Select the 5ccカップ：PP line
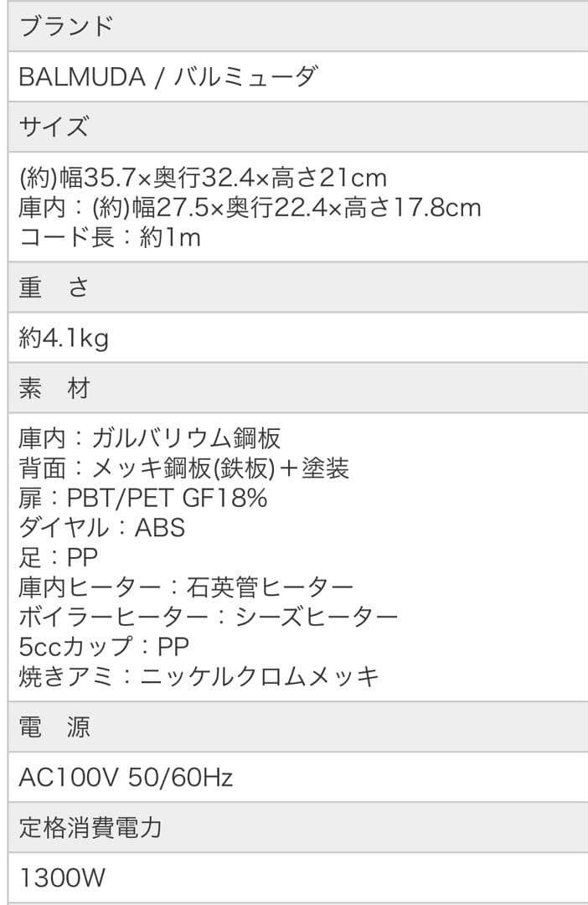This screenshot has height=905, width=588. 104,646
